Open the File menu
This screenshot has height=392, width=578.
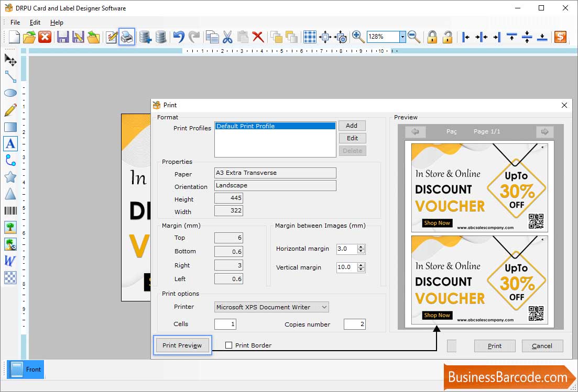[15, 23]
